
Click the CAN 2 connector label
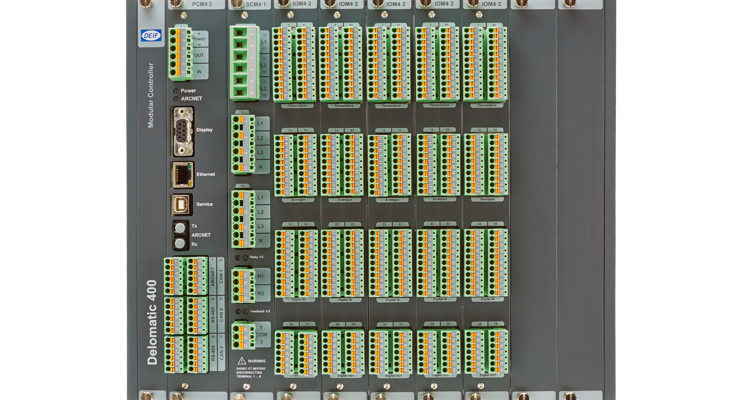pos(220,315)
